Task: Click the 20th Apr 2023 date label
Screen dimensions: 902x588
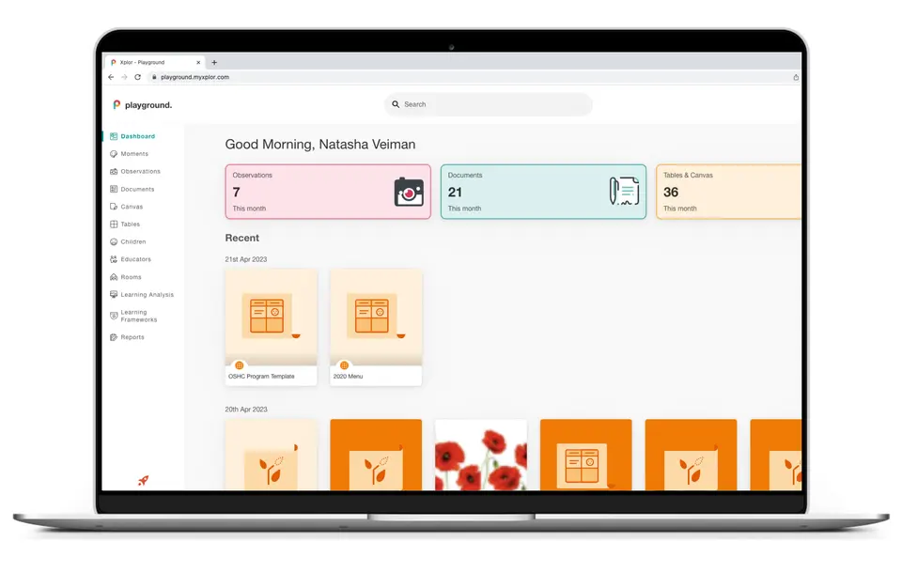Action: (245, 410)
